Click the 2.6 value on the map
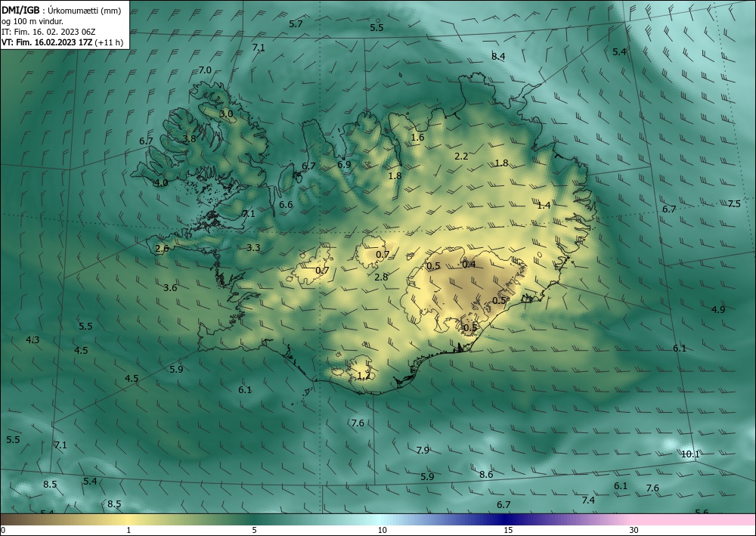756x536 pixels. (x=163, y=249)
